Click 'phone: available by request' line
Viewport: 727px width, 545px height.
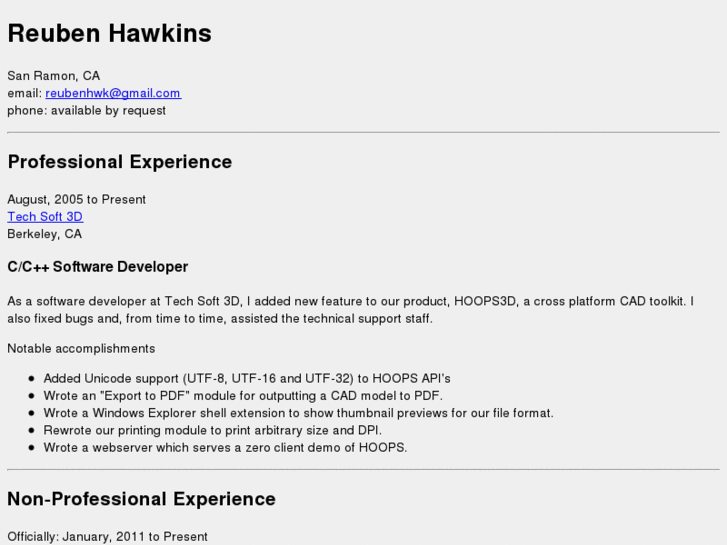tap(87, 110)
